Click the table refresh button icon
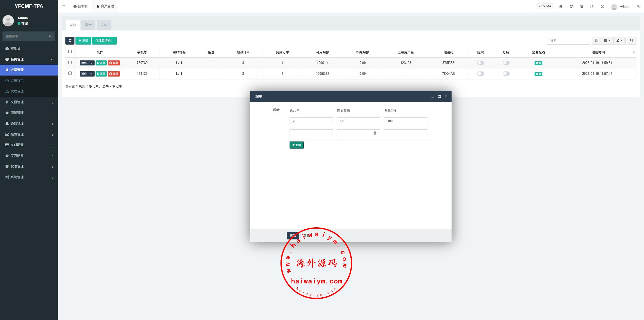Image resolution: width=644 pixels, height=320 pixels. 70,41
